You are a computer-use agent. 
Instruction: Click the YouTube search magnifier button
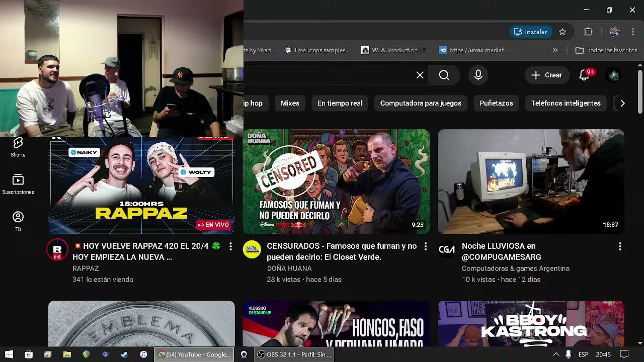tap(444, 75)
